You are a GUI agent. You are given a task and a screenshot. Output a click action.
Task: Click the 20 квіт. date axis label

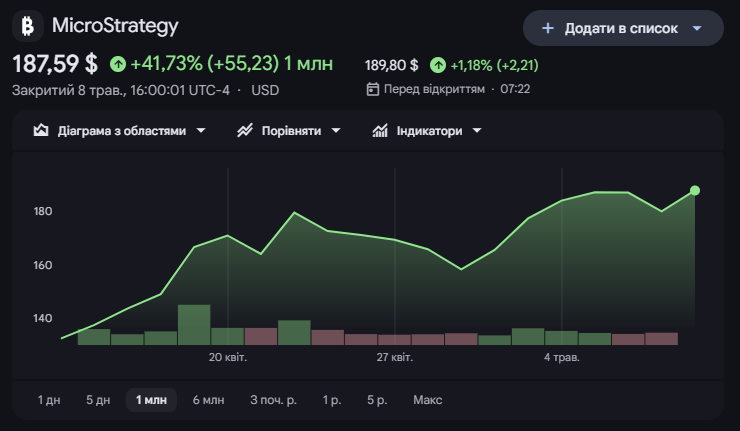point(228,357)
